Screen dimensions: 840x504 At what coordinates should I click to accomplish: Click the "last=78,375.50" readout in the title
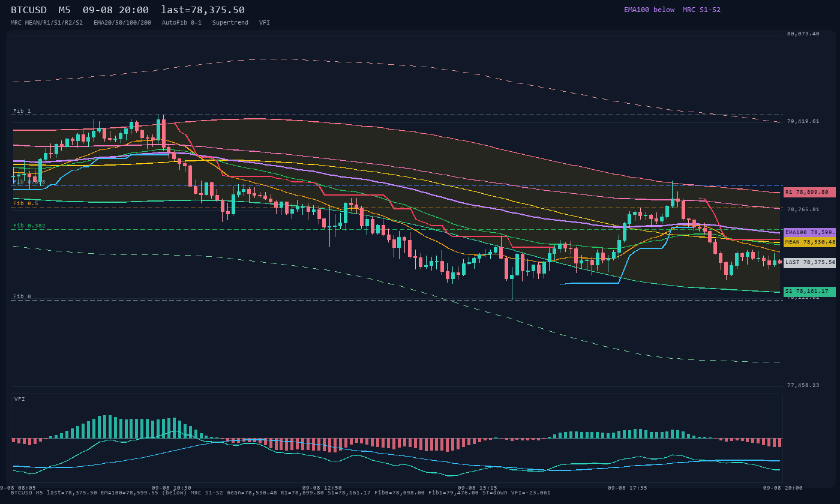203,10
